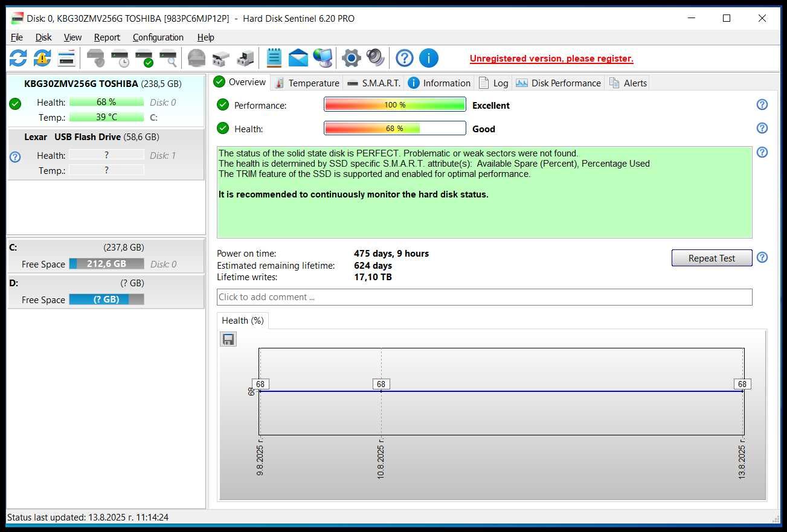Click the drive with boxes toolbar icon
This screenshot has width=787, height=532.
pos(221,58)
